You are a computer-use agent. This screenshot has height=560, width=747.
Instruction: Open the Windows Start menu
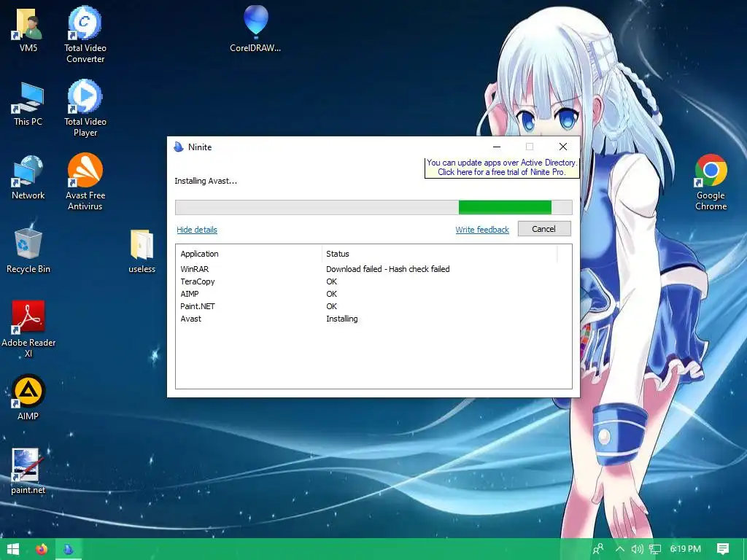pos(13,549)
